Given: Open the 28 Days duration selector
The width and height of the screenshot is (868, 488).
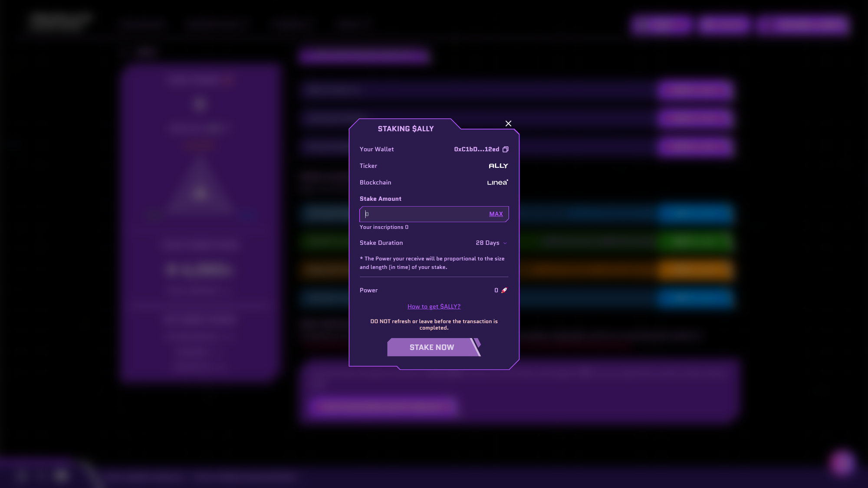Looking at the screenshot, I should click(x=487, y=243).
